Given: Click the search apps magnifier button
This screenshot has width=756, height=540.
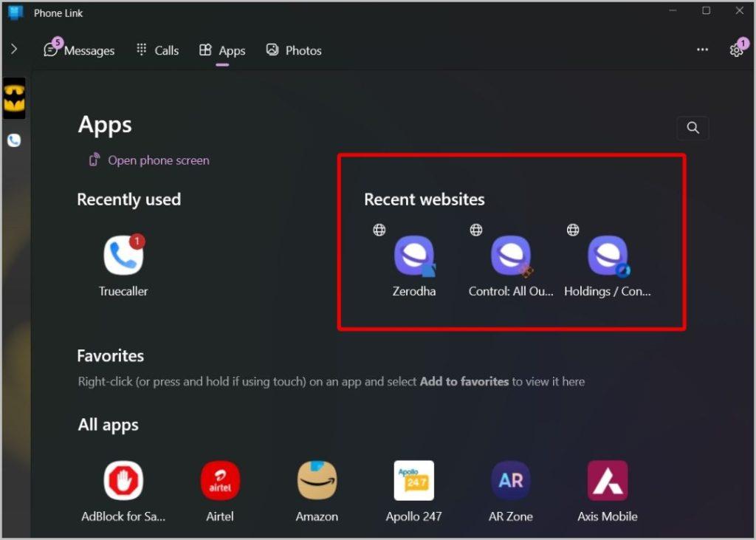Looking at the screenshot, I should (693, 128).
